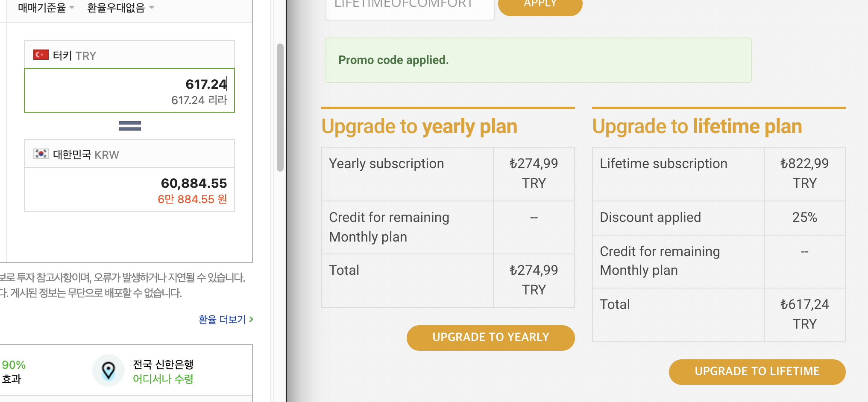Click the equals sign icon between currencies
This screenshot has width=868, height=402.
[x=129, y=126]
